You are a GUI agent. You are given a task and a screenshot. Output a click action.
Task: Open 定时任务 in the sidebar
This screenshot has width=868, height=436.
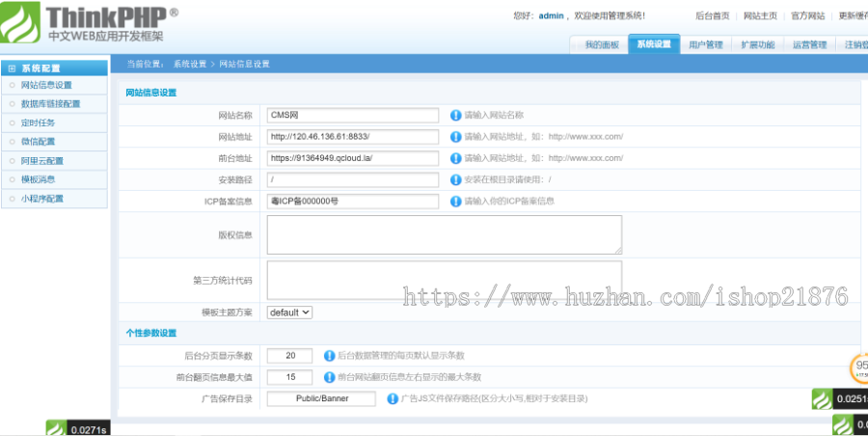(x=38, y=123)
